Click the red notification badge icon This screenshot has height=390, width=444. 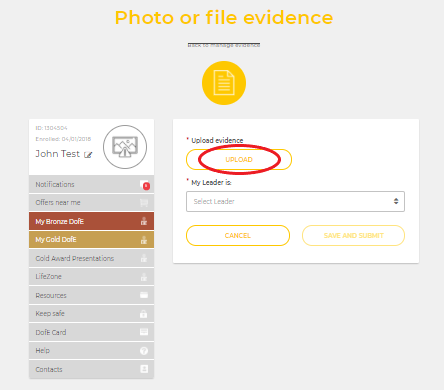click(x=146, y=185)
